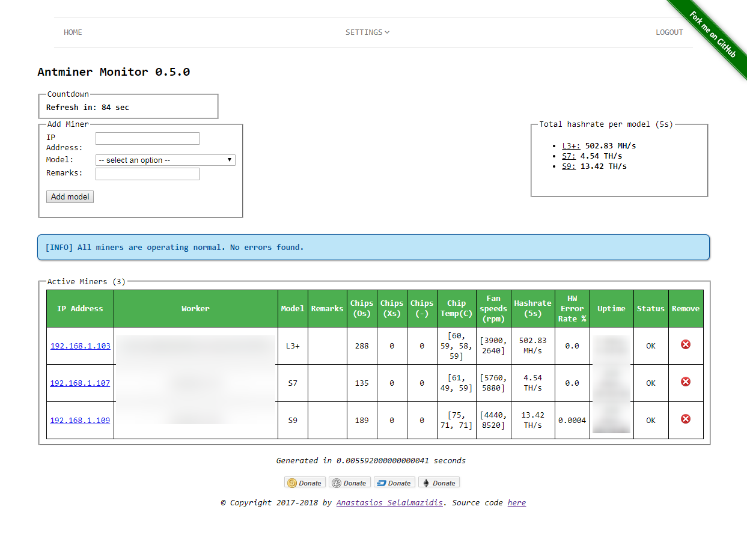Click LOGOUT in navigation bar
Screen dimensions: 747x560
pos(669,32)
